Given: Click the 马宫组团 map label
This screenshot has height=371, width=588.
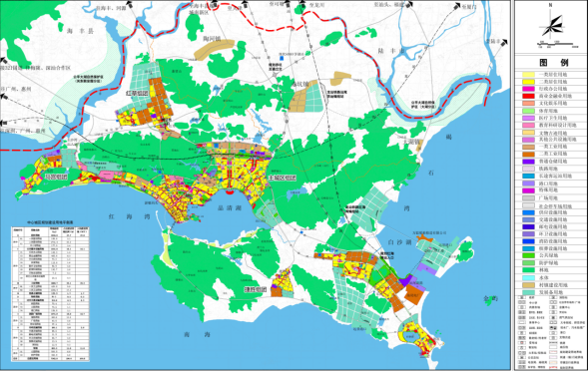Looking at the screenshot, I should [56, 177].
